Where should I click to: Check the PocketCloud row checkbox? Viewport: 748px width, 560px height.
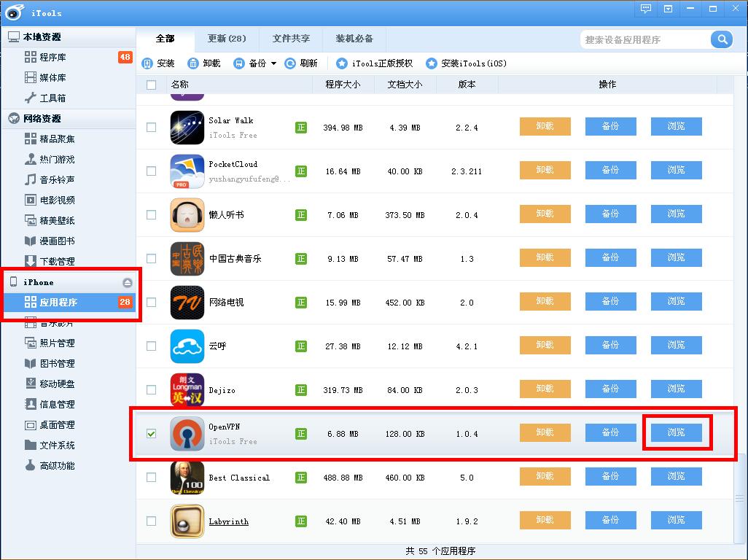tap(151, 171)
